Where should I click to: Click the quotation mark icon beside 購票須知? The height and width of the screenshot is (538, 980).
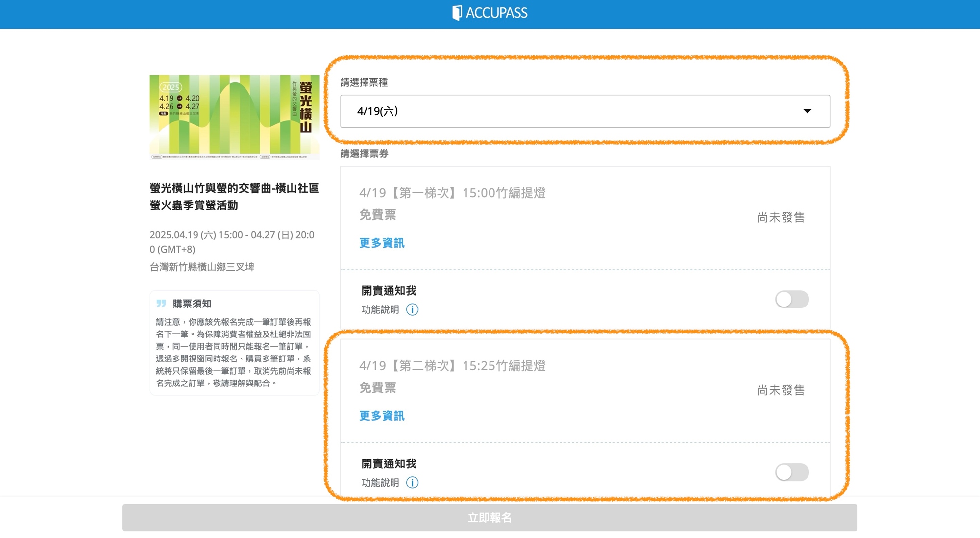161,304
